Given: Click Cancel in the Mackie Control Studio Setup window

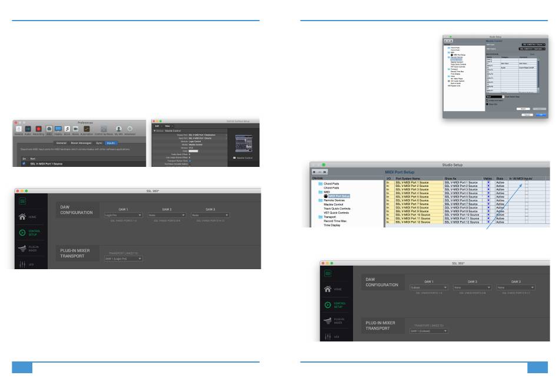Looking at the screenshot, I should point(527,115).
